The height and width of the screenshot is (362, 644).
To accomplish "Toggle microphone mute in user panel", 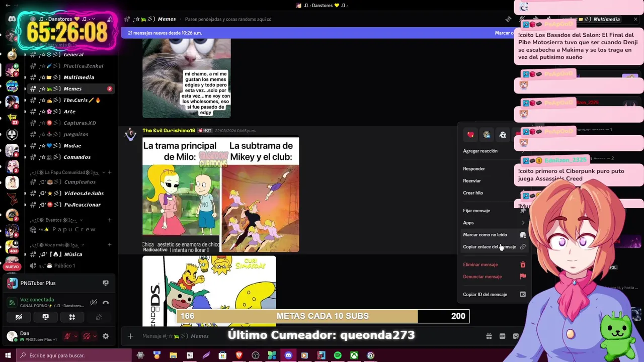I will 67,336.
